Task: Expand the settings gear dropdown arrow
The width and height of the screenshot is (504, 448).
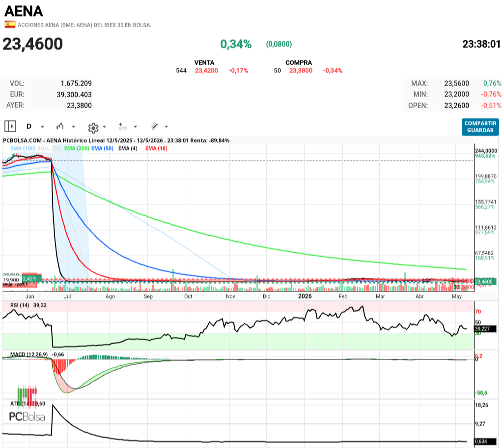Action: click(x=105, y=127)
